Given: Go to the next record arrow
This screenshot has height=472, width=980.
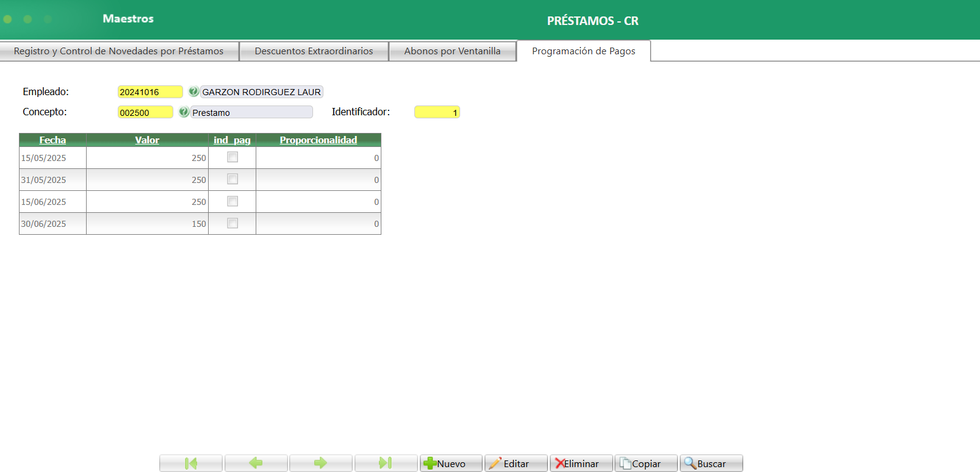Looking at the screenshot, I should [x=321, y=463].
